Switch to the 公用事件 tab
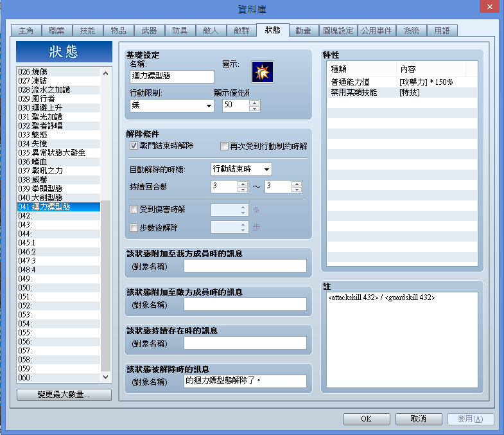 point(377,31)
